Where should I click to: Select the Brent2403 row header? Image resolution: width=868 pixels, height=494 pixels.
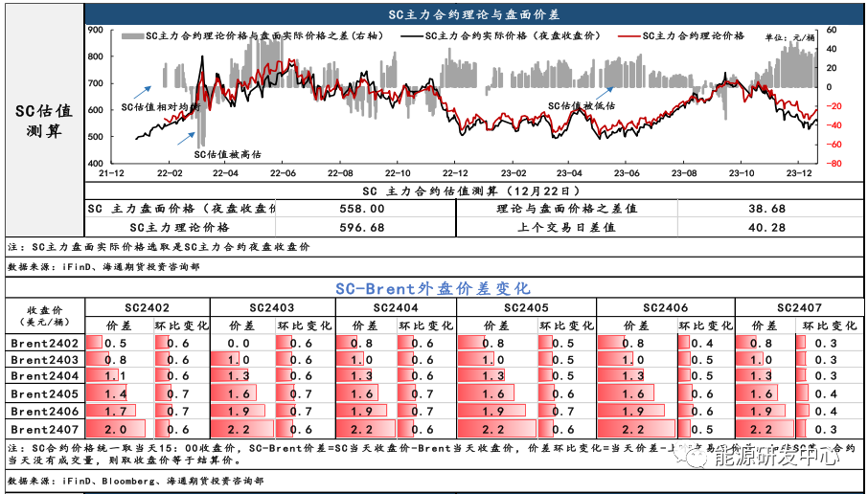45,360
